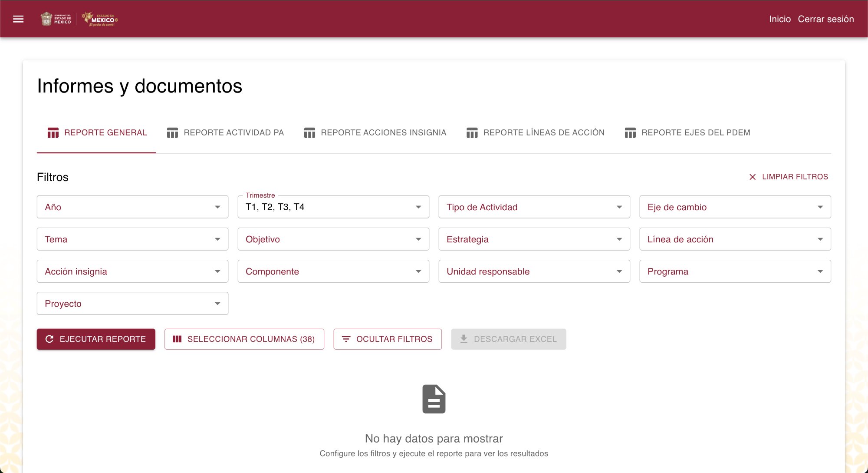Screen dimensions: 868x473
Task: Open the Año dropdown
Action: pyautogui.click(x=132, y=207)
